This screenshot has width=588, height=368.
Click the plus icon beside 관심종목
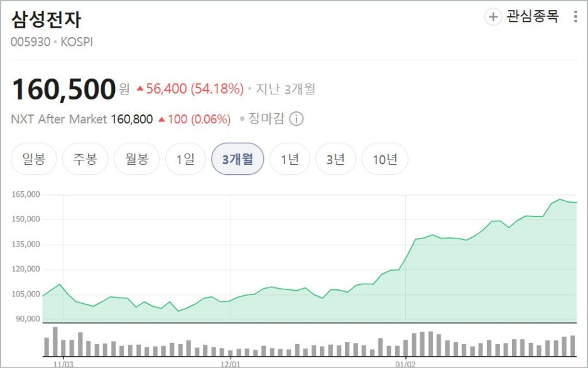(x=491, y=16)
